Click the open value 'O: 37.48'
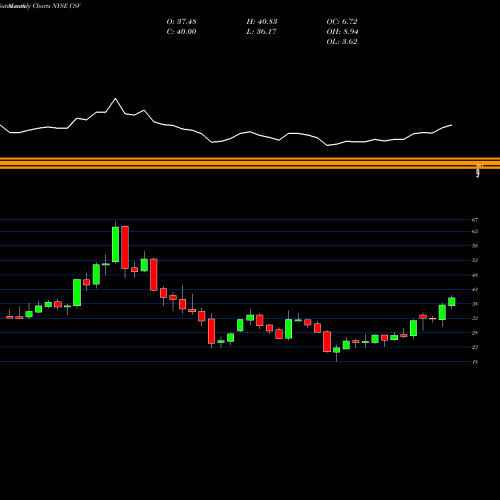Image resolution: width=500 pixels, height=500 pixels. tap(182, 22)
